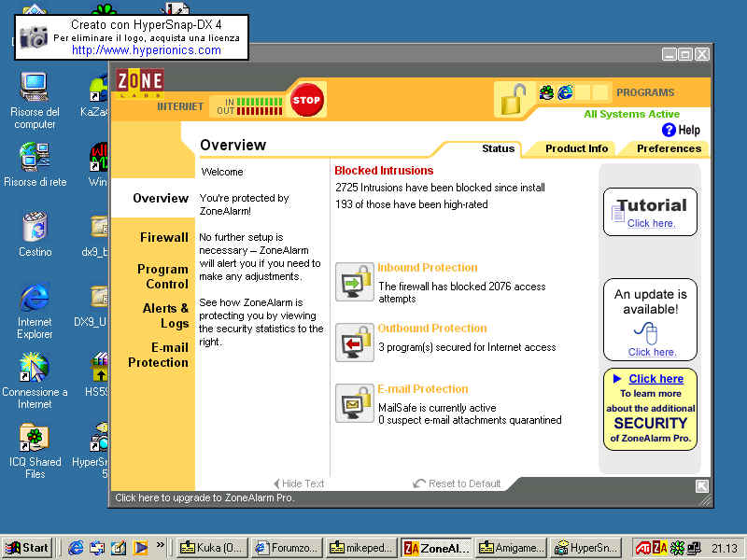Click '2725 Intrusions have been blocked since install'
This screenshot has width=747, height=560.
(440, 188)
